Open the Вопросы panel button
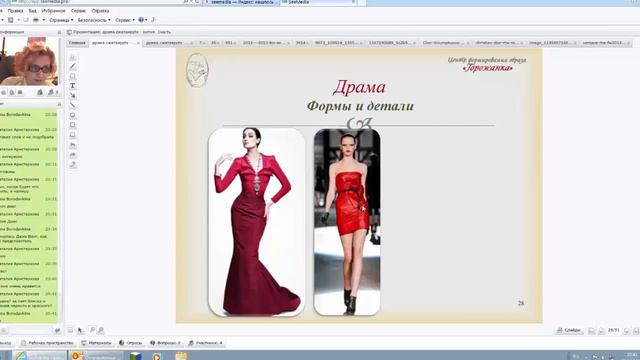 point(165,343)
